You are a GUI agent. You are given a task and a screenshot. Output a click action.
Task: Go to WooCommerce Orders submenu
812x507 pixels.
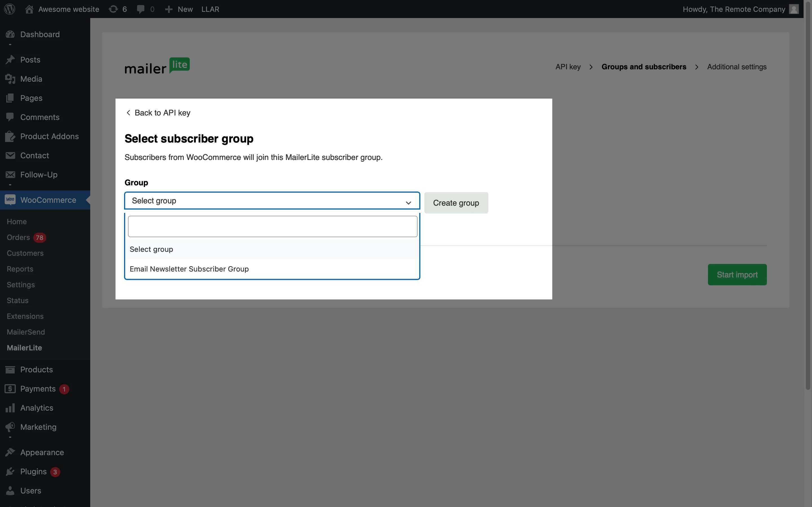(18, 237)
